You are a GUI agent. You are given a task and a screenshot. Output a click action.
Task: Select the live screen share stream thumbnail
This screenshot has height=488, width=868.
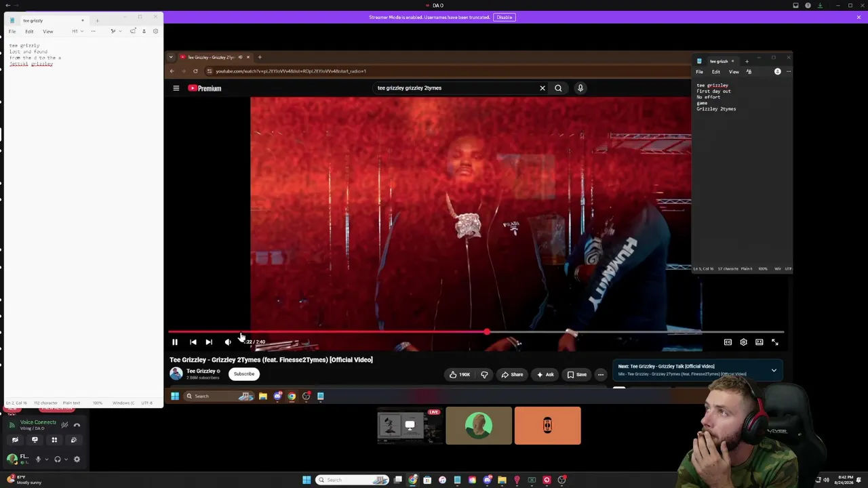(410, 426)
